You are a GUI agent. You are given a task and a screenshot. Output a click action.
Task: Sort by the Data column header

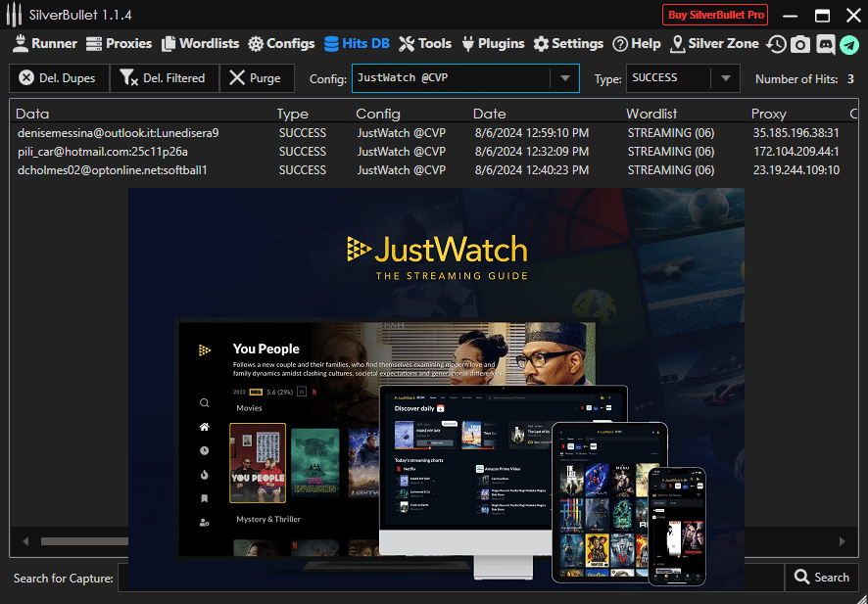[32, 114]
